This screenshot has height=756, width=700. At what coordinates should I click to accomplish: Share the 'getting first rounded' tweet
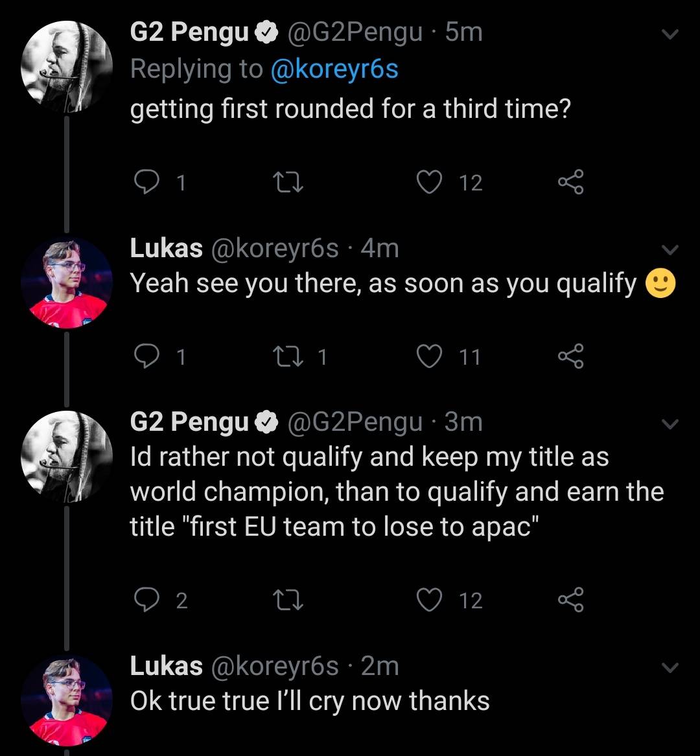click(x=571, y=183)
